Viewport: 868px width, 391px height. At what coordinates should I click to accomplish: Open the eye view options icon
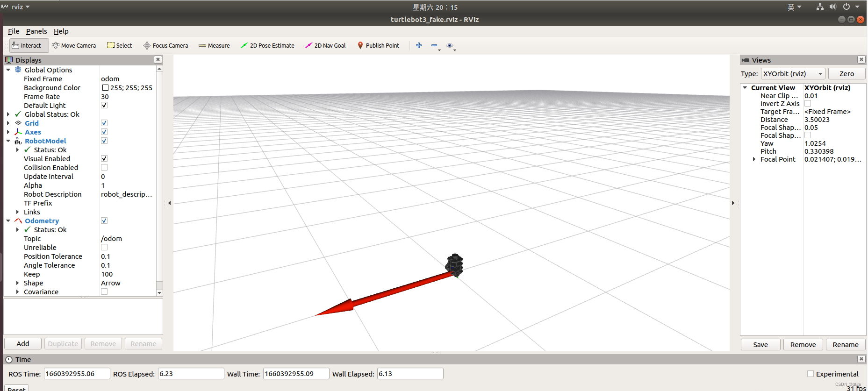click(x=450, y=45)
